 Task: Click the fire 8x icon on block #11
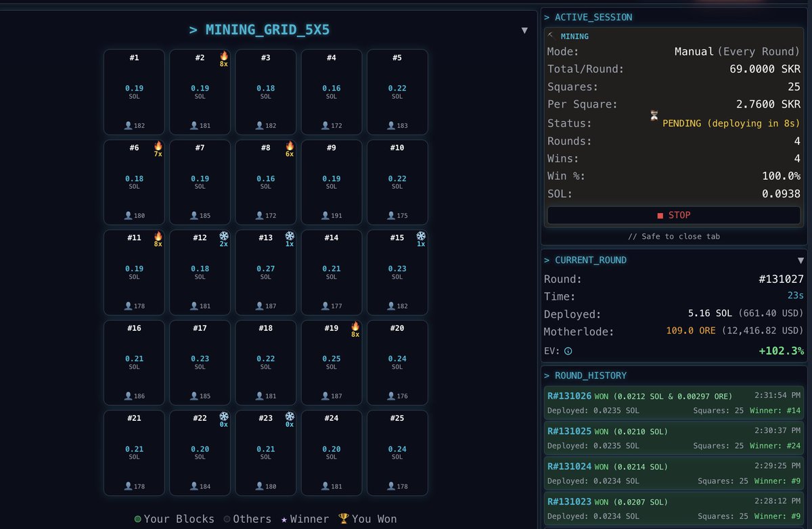158,236
